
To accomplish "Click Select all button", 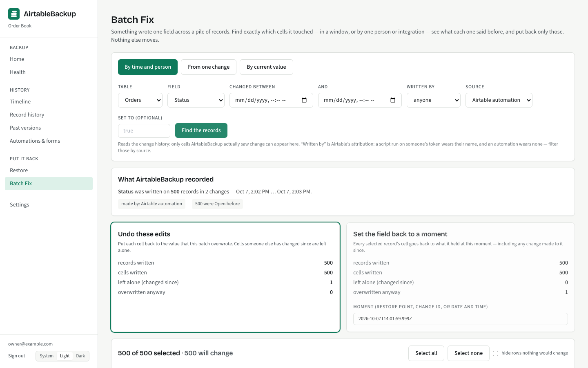I will click(426, 353).
